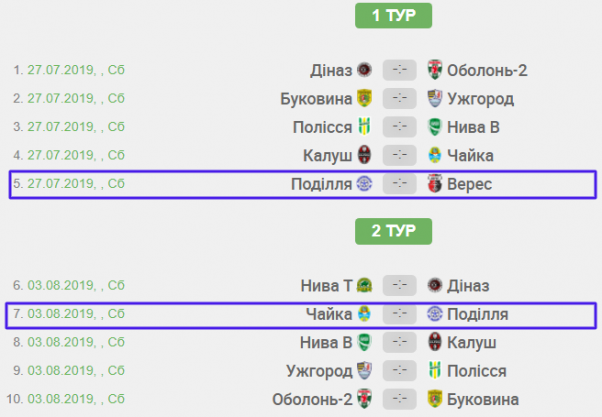Image resolution: width=602 pixels, height=417 pixels.
Task: Click the Нива Т team crest
Action: pos(365,285)
